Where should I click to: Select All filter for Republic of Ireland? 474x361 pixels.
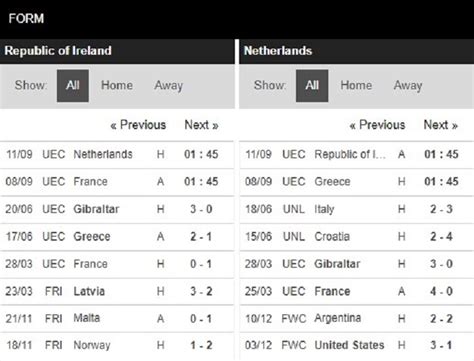click(73, 86)
